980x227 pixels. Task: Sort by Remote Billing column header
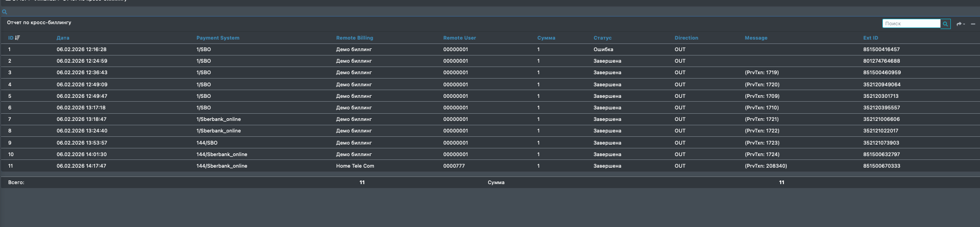click(x=354, y=38)
